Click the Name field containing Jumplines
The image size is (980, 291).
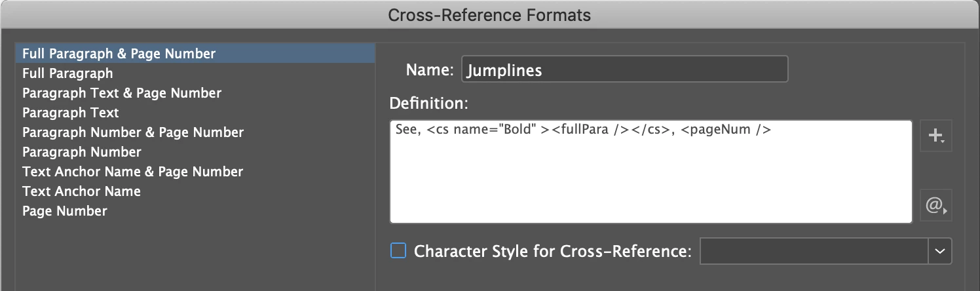point(624,70)
